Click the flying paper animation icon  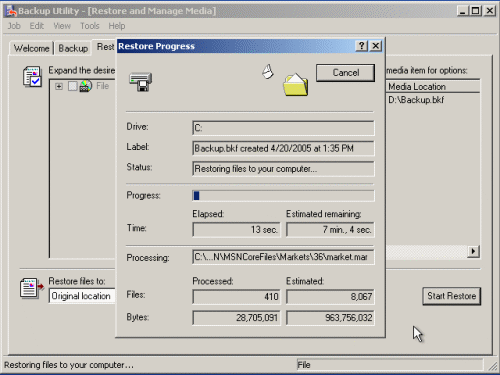[x=268, y=71]
